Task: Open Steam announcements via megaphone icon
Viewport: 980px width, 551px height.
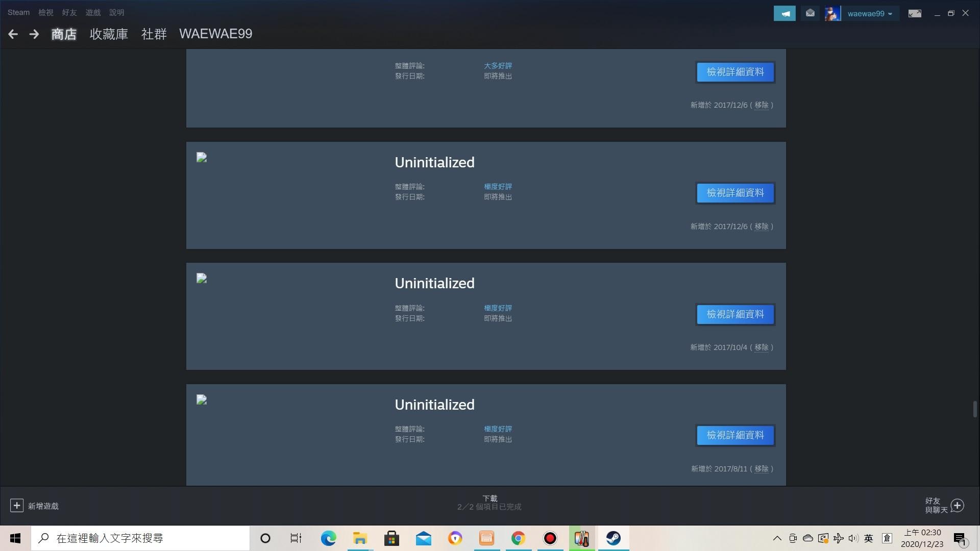Action: (785, 13)
